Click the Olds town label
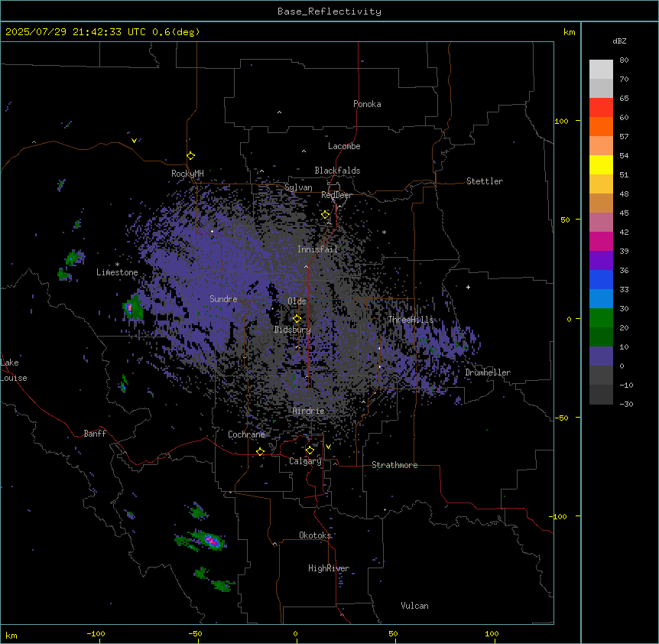Image resolution: width=659 pixels, height=644 pixels. 297,301
